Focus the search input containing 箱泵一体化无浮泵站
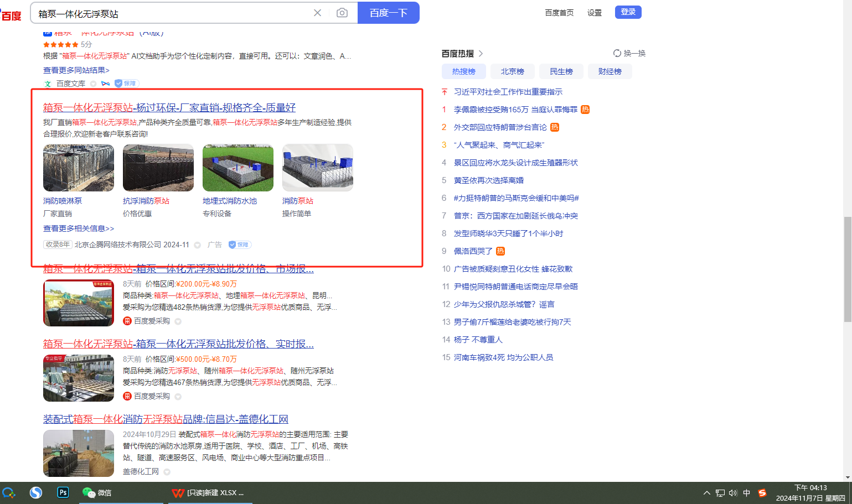 (x=172, y=13)
